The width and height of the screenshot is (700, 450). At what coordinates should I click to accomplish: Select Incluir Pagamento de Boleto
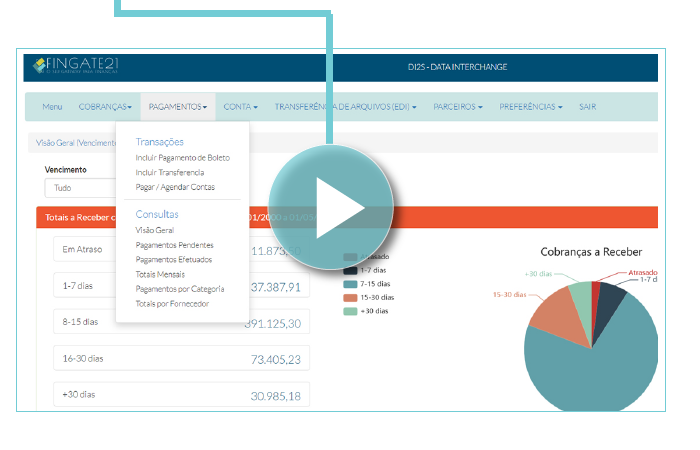[183, 158]
